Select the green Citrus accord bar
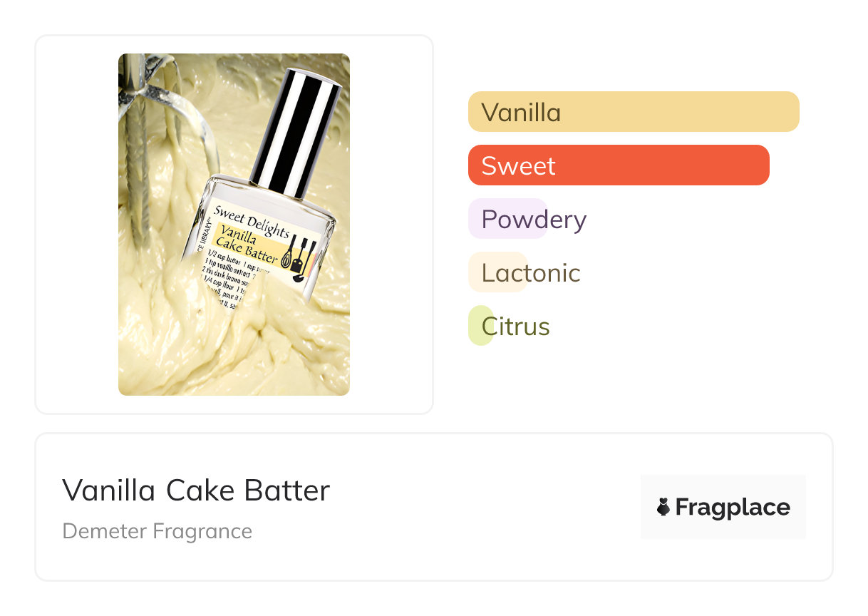The width and height of the screenshot is (868, 616). 481,326
